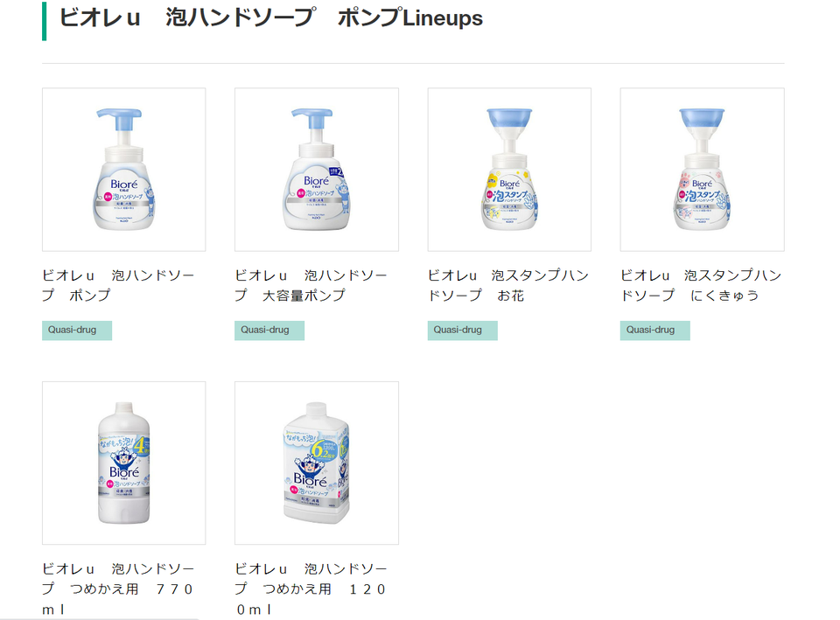840x620 pixels.
Task: Open the large-capacity pump bottle image
Action: [x=317, y=170]
